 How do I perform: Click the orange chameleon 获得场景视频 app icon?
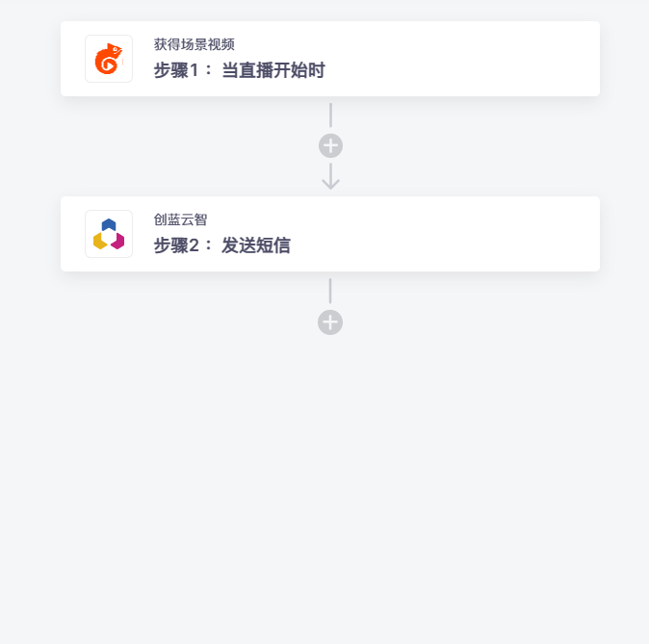109,59
